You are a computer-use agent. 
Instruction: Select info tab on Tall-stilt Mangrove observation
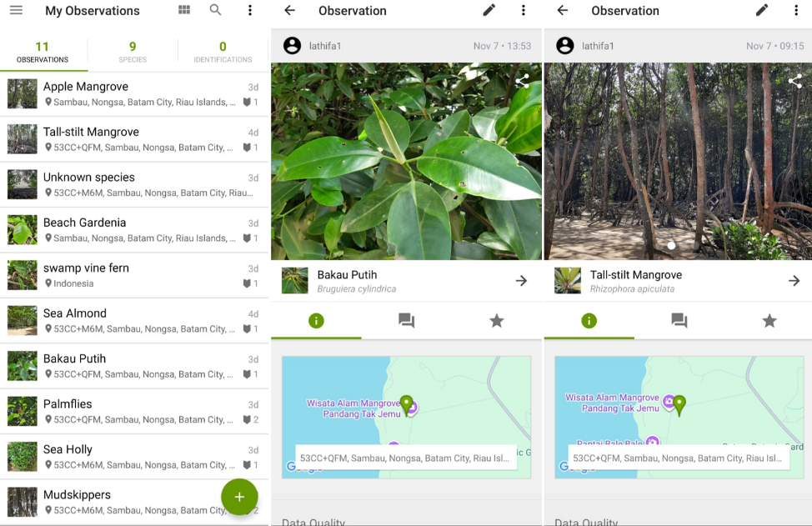(x=589, y=321)
